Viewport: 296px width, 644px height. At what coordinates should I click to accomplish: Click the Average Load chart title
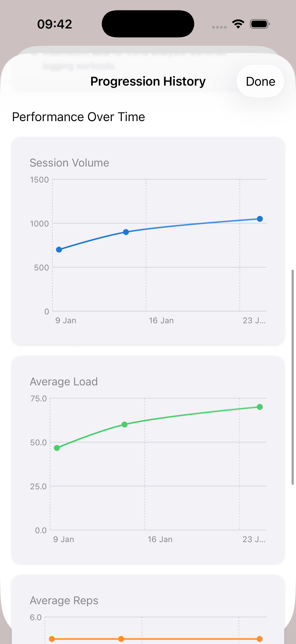[x=64, y=381]
